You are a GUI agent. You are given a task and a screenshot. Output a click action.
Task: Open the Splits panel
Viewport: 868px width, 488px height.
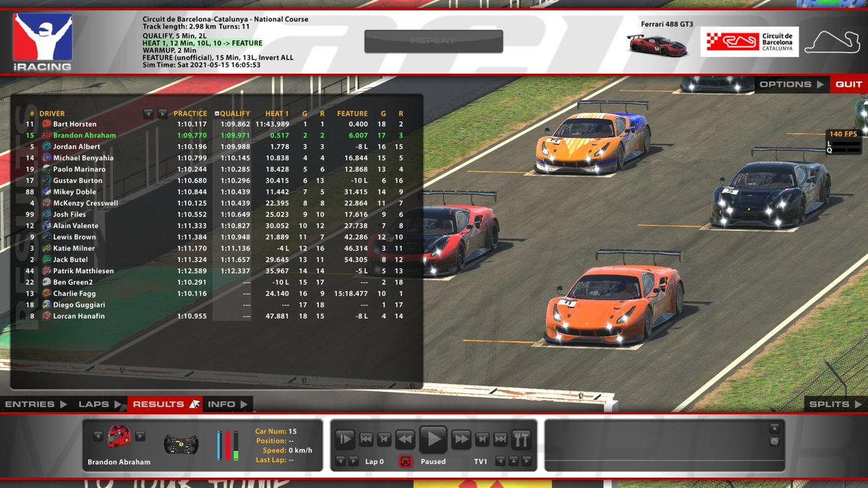(x=835, y=404)
